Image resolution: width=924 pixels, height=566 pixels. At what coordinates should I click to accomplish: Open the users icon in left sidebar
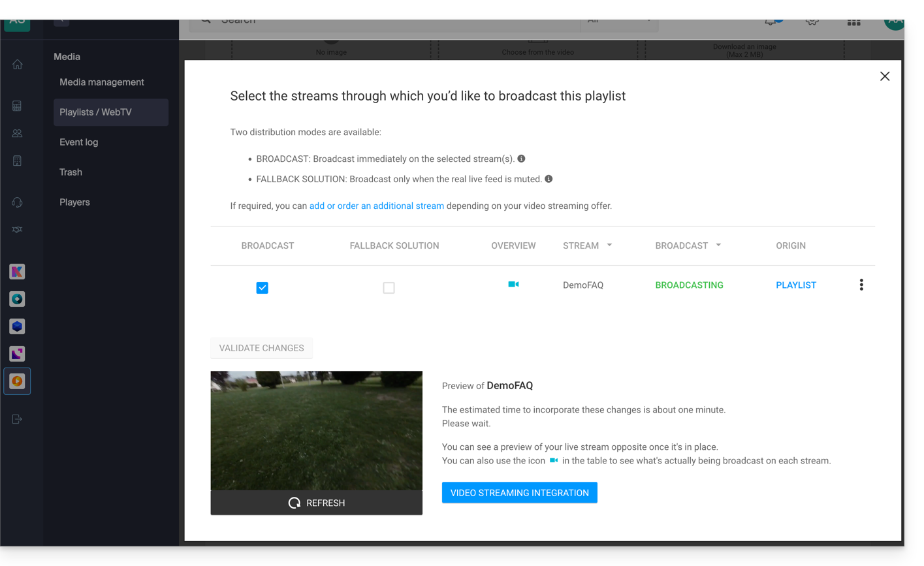pyautogui.click(x=18, y=133)
